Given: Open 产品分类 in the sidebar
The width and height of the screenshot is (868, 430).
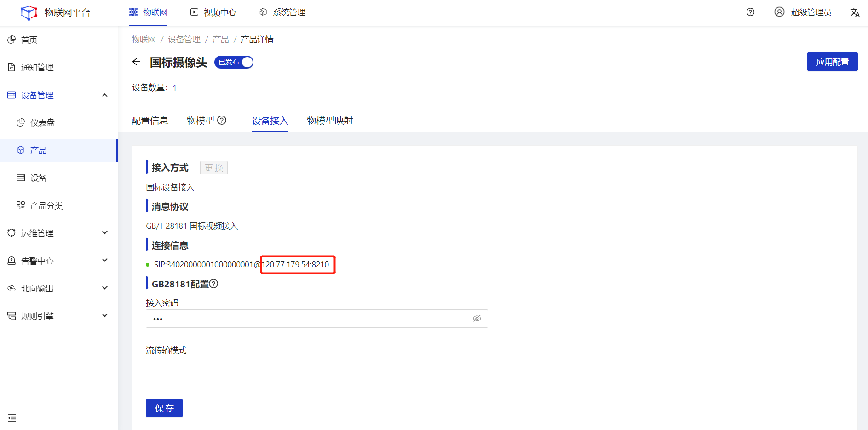Looking at the screenshot, I should coord(46,206).
